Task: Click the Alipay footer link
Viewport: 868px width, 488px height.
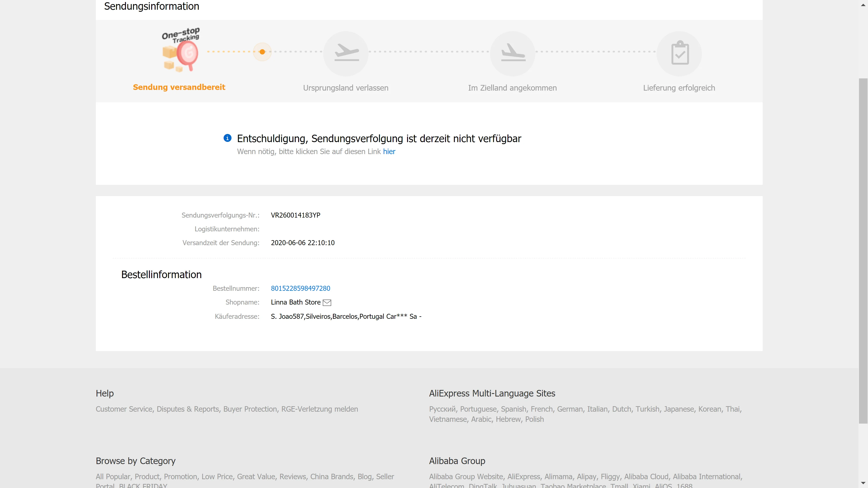Action: coord(586,476)
